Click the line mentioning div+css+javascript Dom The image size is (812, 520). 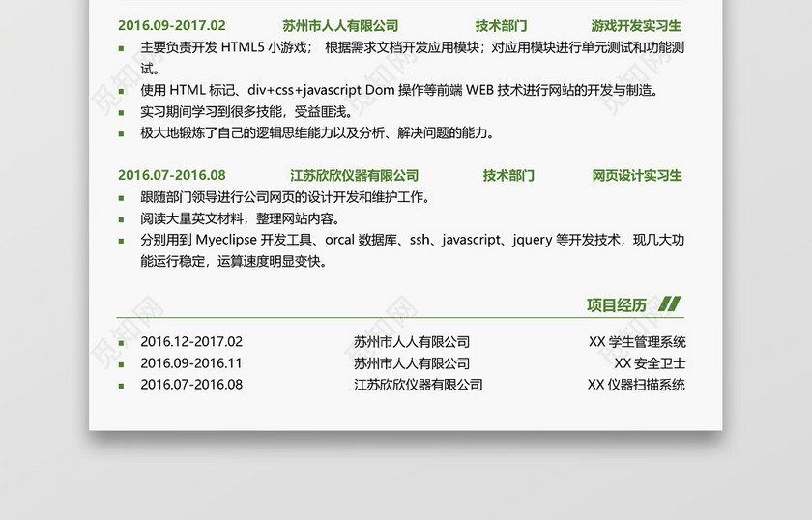tap(399, 90)
